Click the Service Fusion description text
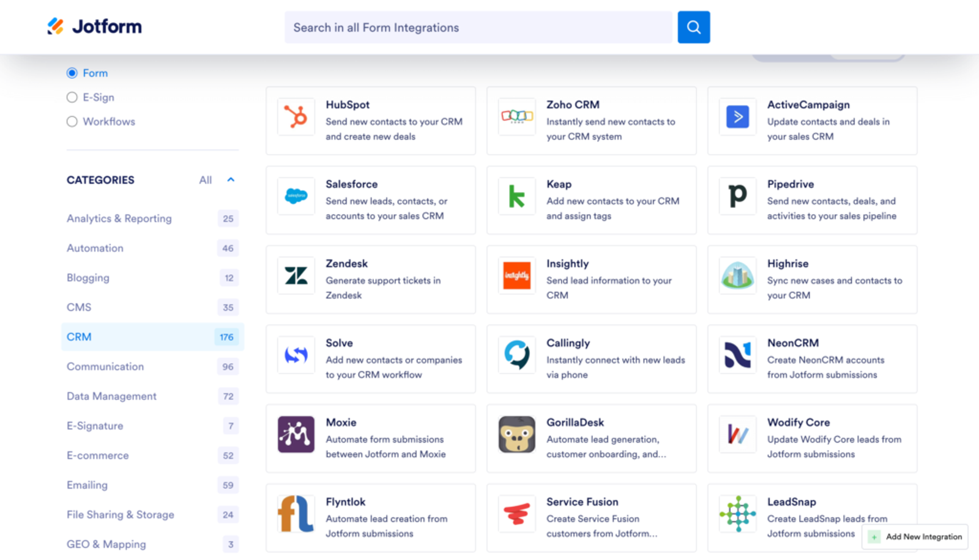Image resolution: width=979 pixels, height=560 pixels. 602,526
